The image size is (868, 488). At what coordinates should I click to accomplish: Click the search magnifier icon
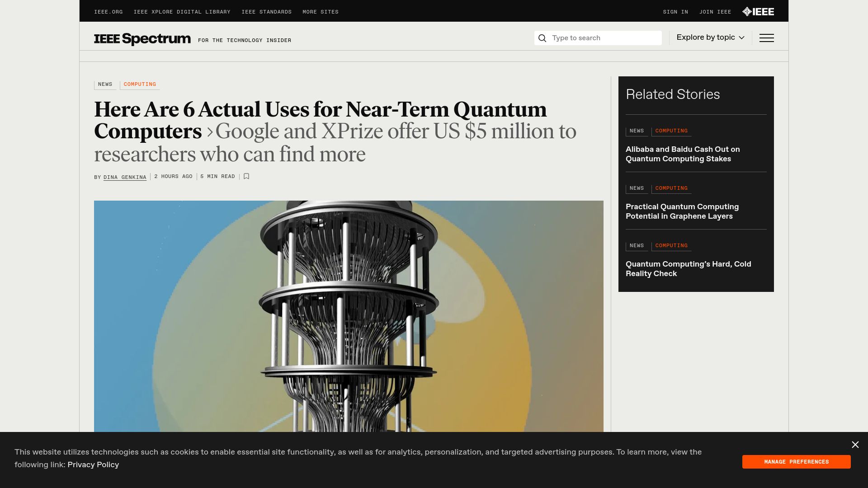point(542,38)
